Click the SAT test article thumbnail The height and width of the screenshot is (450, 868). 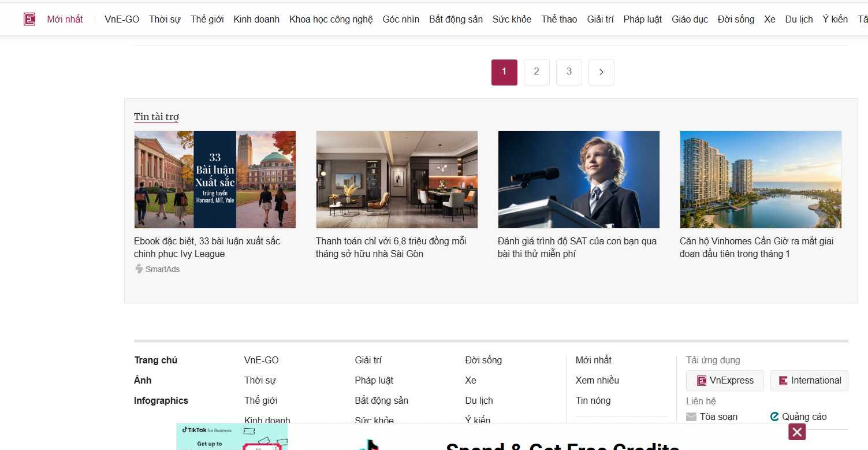point(579,179)
